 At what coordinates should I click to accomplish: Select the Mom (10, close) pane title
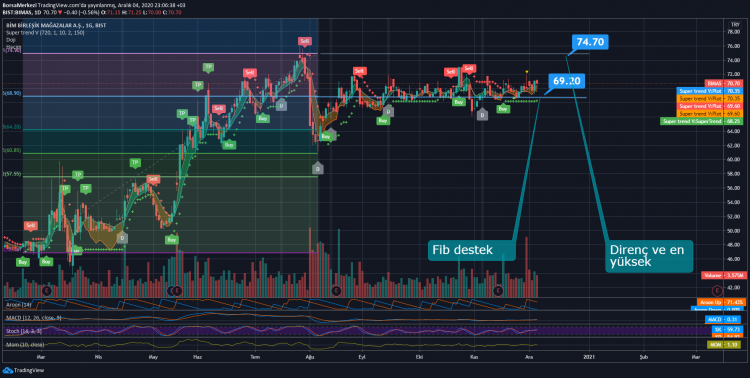click(x=25, y=344)
